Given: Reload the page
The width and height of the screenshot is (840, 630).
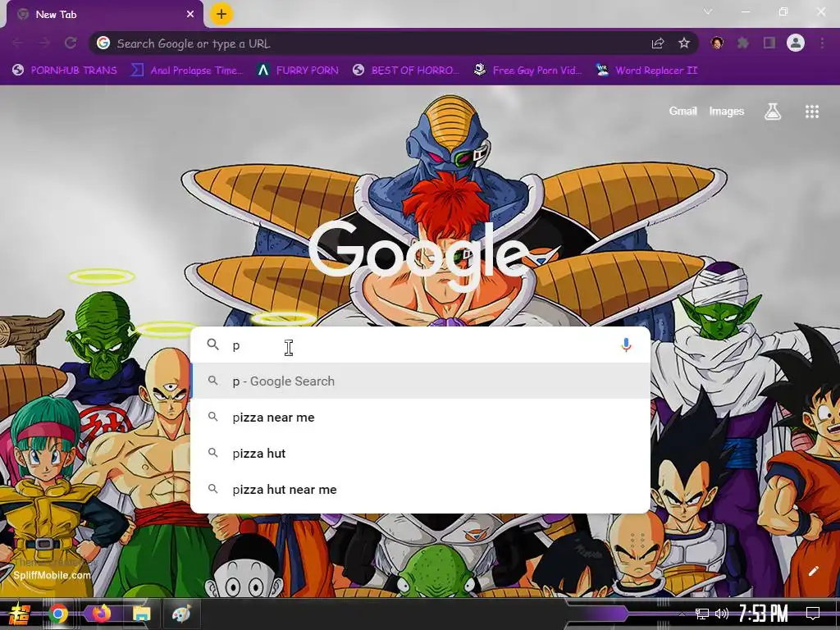Looking at the screenshot, I should coord(71,43).
